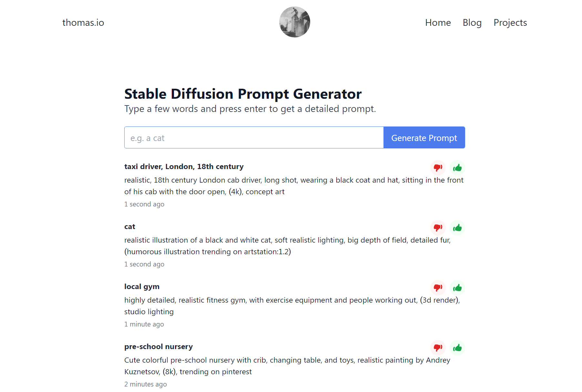Thumbs down the taxi driver prompt
Screen dimensions: 582x392
[438, 168]
